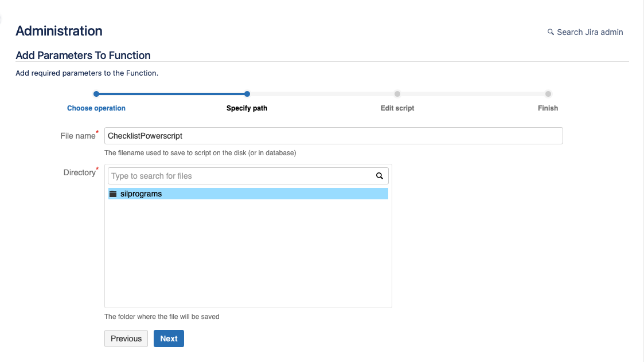Screen dimensions: 644x362
Task: Go back to the Choose operation step label
Action: coord(96,108)
